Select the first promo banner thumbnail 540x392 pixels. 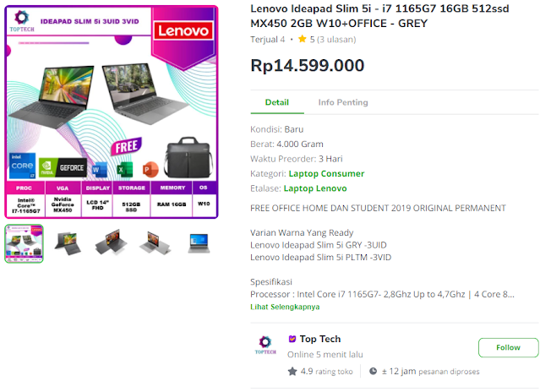coord(25,243)
